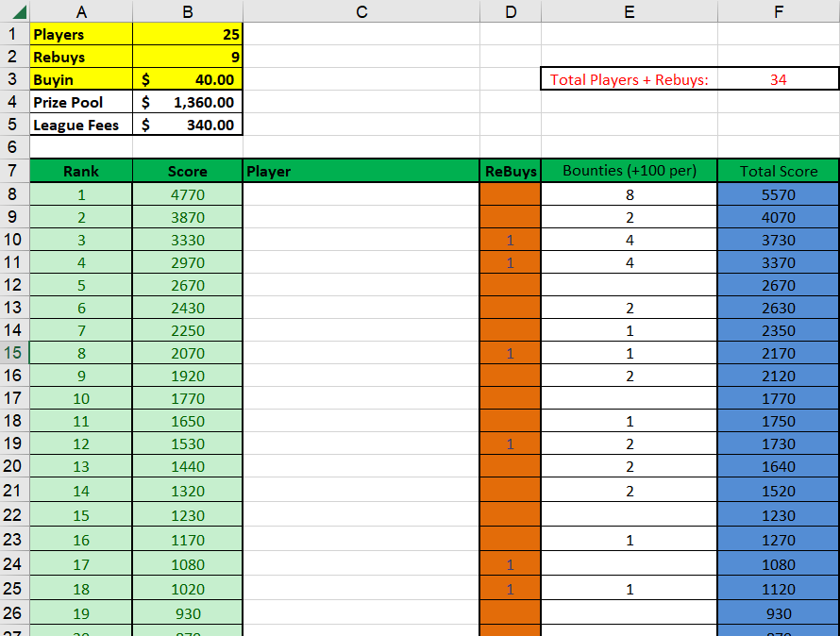840x636 pixels.
Task: Click total score cell 5570
Action: pos(779,194)
